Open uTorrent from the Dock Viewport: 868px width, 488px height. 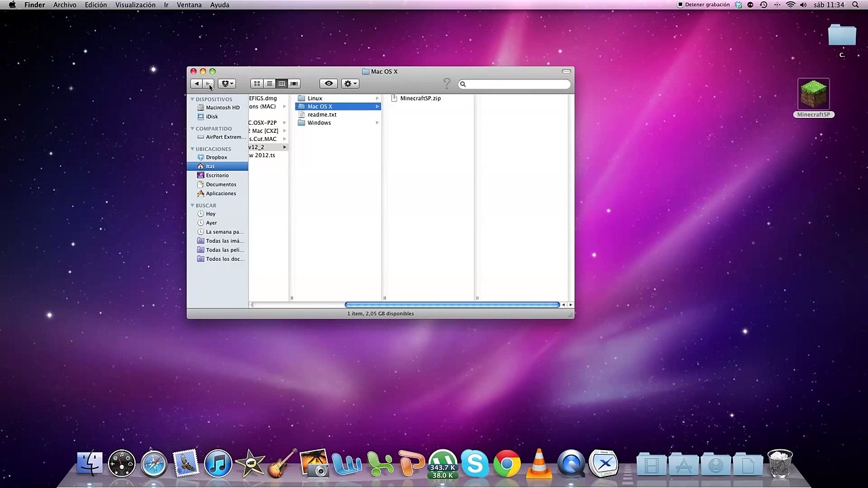pyautogui.click(x=443, y=464)
